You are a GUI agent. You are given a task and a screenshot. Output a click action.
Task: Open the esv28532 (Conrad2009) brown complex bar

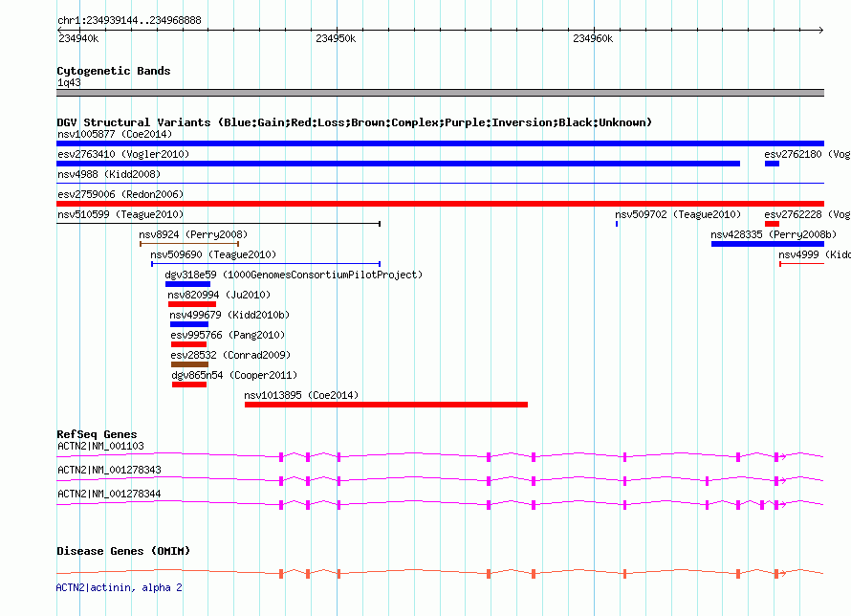[190, 364]
